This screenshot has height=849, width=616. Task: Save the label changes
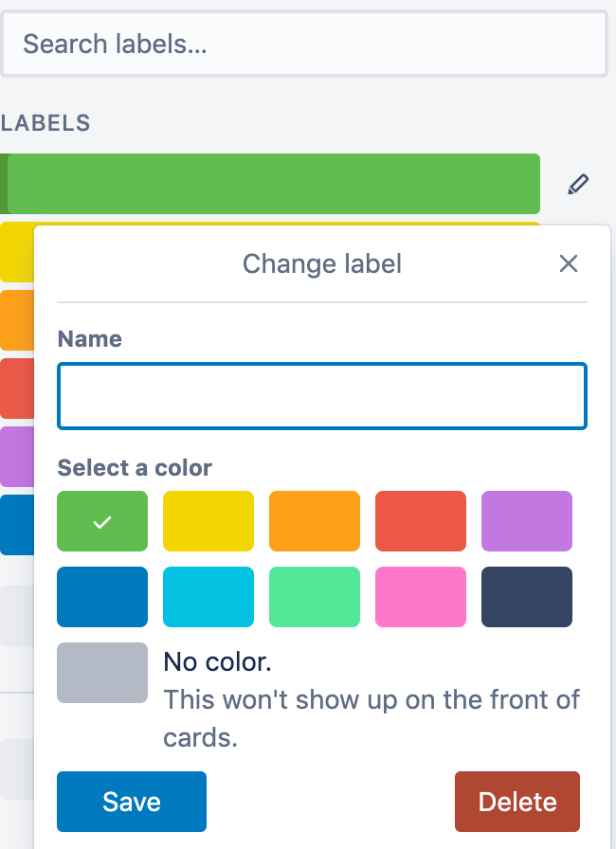point(132,802)
